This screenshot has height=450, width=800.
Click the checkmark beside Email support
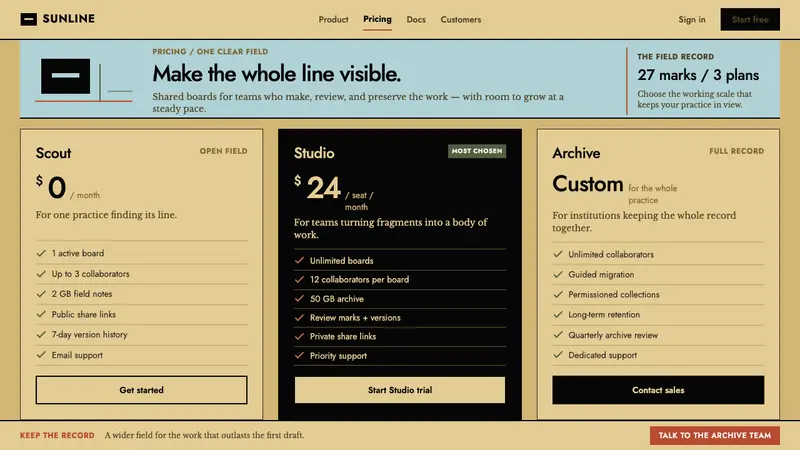41,355
